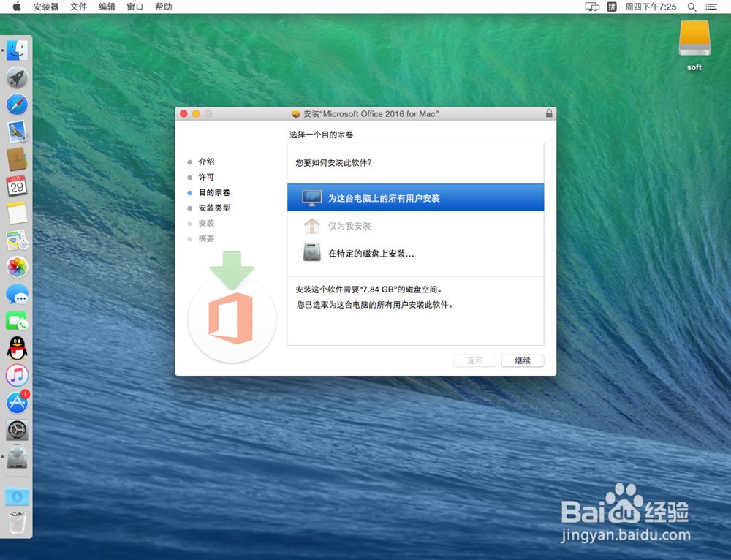Click the 继续 button
The width and height of the screenshot is (731, 560).
pos(522,360)
